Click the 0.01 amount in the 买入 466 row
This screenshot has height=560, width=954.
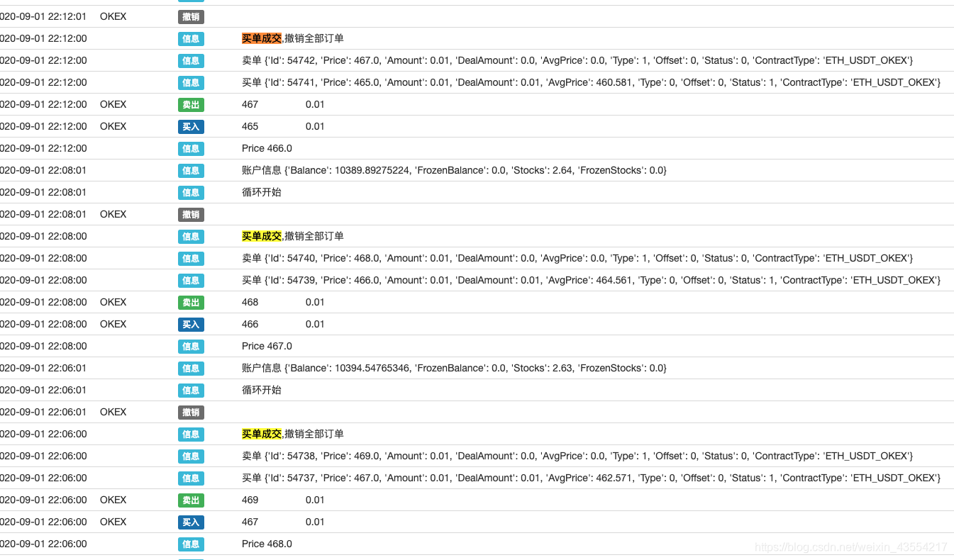[315, 324]
